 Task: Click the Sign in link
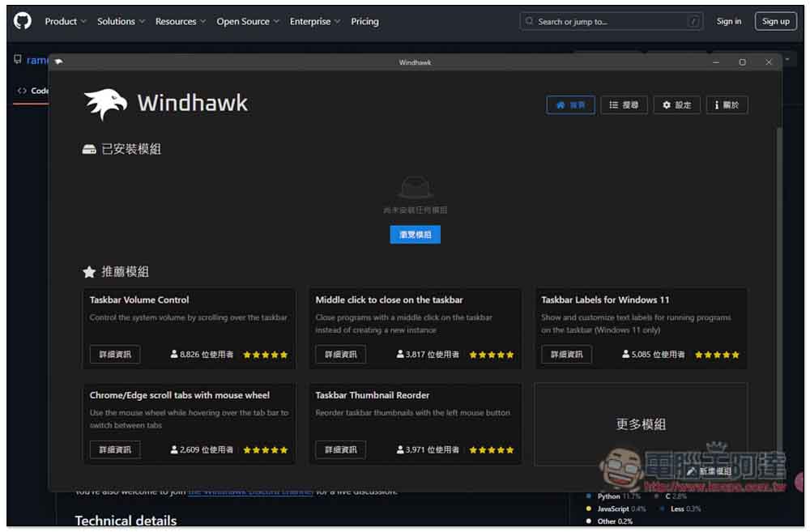click(x=728, y=21)
